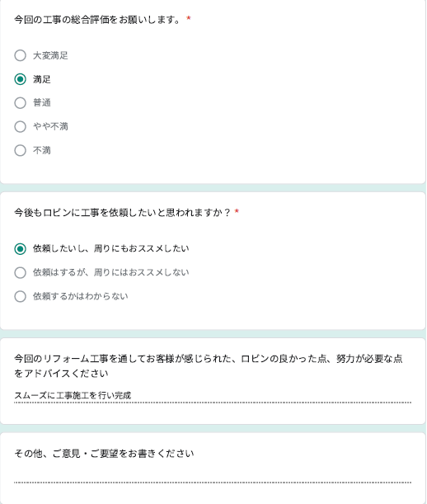Select the 大変満足 radio option
The height and width of the screenshot is (504, 427).
click(x=21, y=55)
